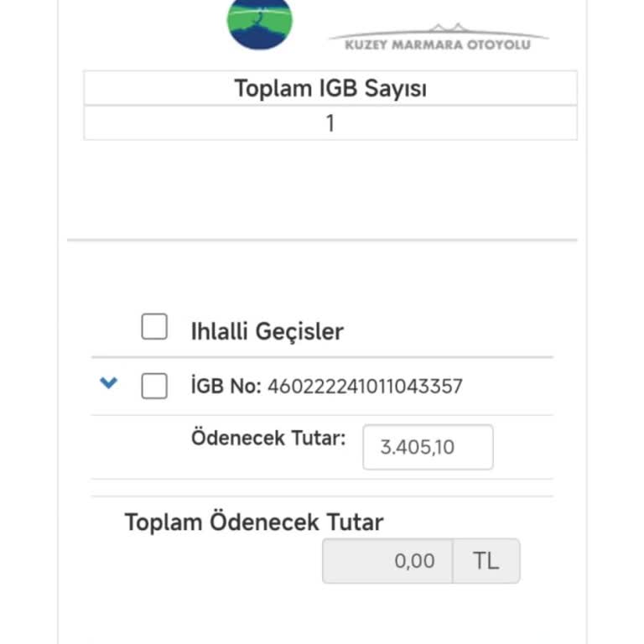
Task: Click the Ödenecek Tutar field showing 3.405,10
Action: point(428,447)
